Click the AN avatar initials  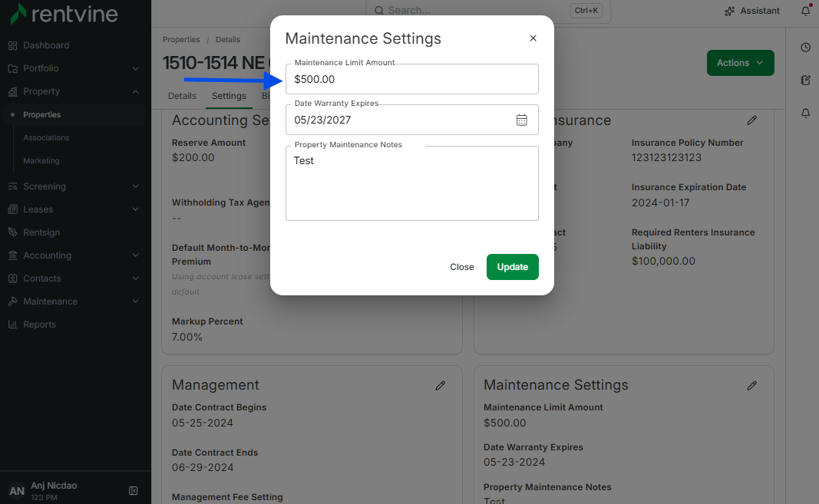point(17,491)
